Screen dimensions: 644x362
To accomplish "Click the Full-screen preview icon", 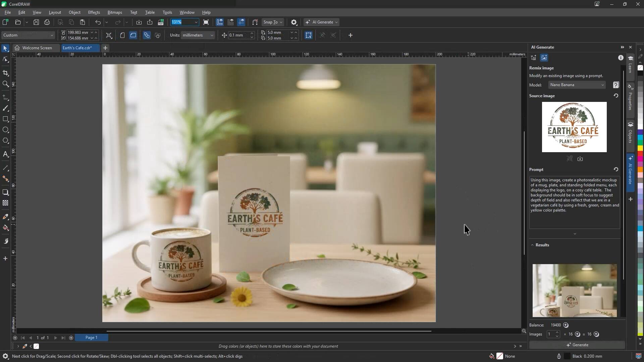I will 206,22.
